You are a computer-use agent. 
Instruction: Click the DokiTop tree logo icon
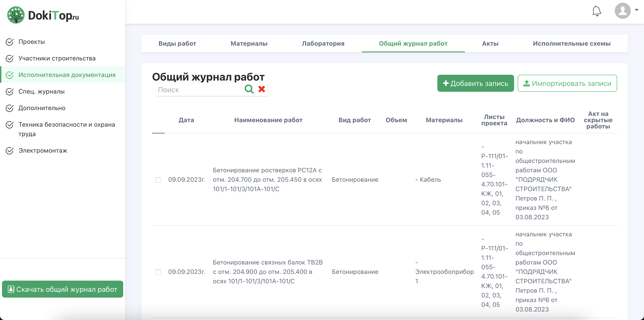[16, 15]
